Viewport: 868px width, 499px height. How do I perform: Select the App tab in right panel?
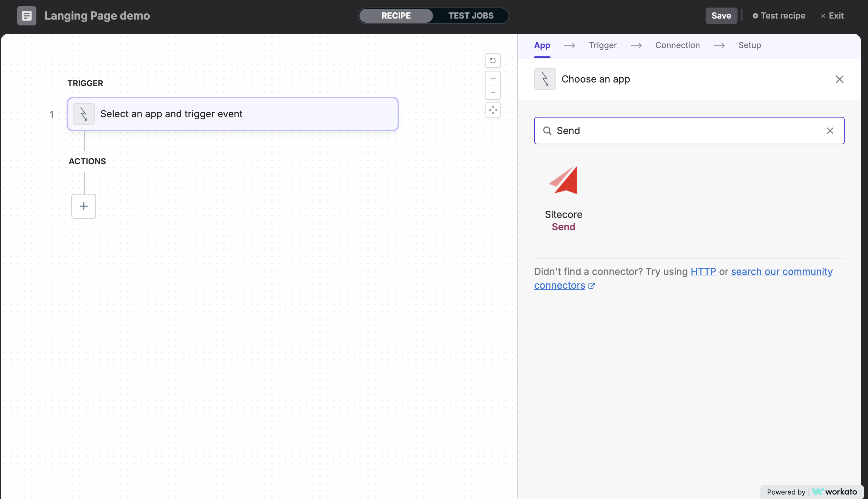[x=542, y=45]
